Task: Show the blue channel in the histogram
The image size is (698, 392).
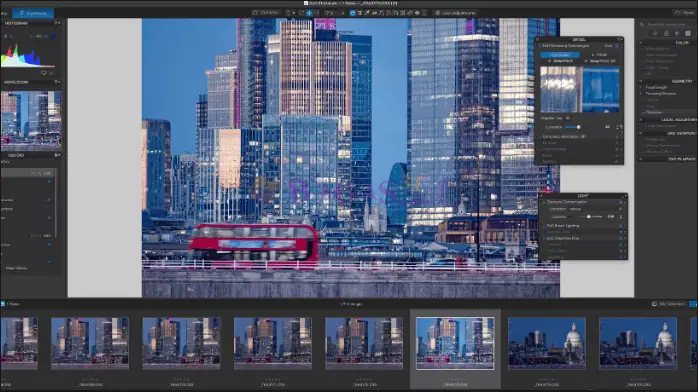Action: tap(53, 36)
